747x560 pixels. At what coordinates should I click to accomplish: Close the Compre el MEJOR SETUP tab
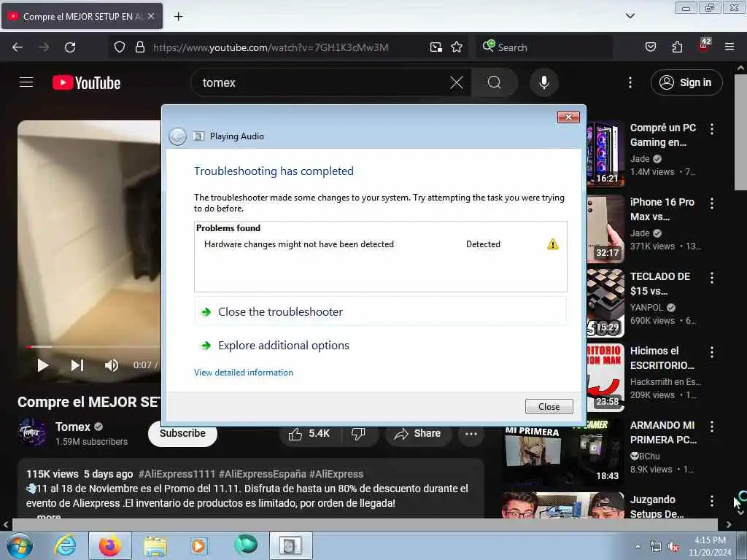tap(150, 16)
